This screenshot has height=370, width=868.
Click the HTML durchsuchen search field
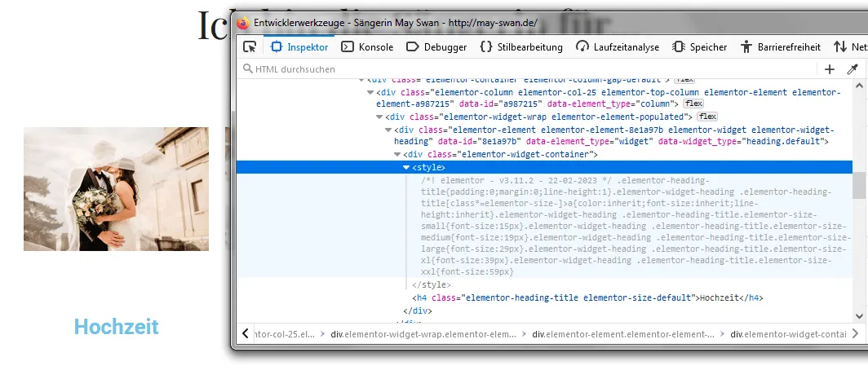coord(526,69)
